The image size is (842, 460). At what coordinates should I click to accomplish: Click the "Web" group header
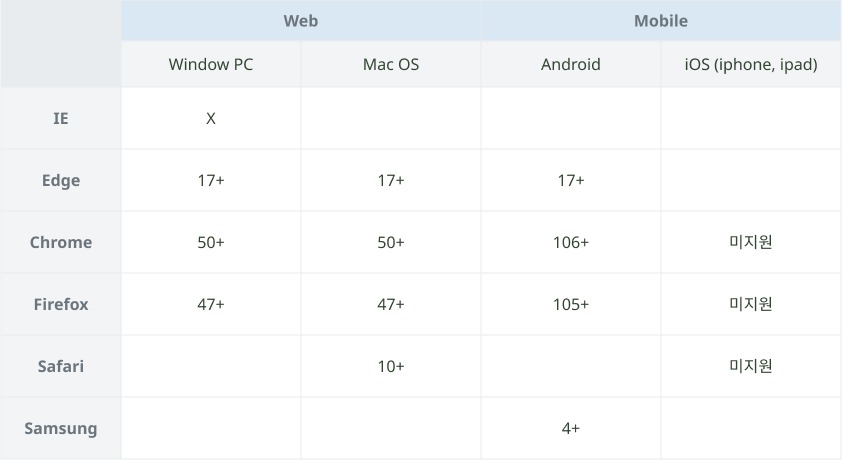pyautogui.click(x=301, y=21)
